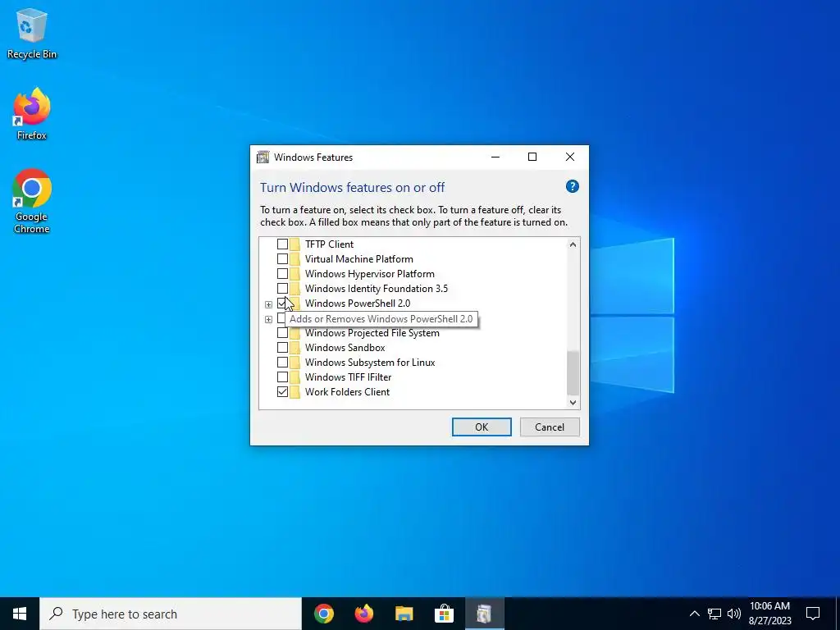Click the Work Folders Client folder icon
Image resolution: width=840 pixels, height=630 pixels.
(295, 392)
